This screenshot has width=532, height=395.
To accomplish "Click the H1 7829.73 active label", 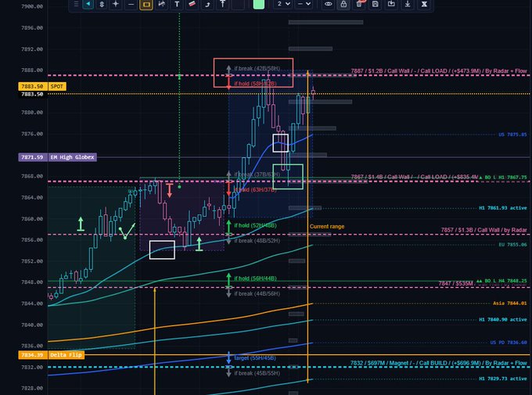I will pos(503,379).
